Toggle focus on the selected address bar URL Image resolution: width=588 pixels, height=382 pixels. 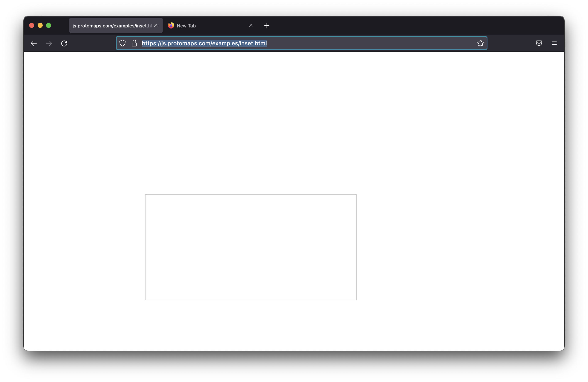click(x=204, y=43)
